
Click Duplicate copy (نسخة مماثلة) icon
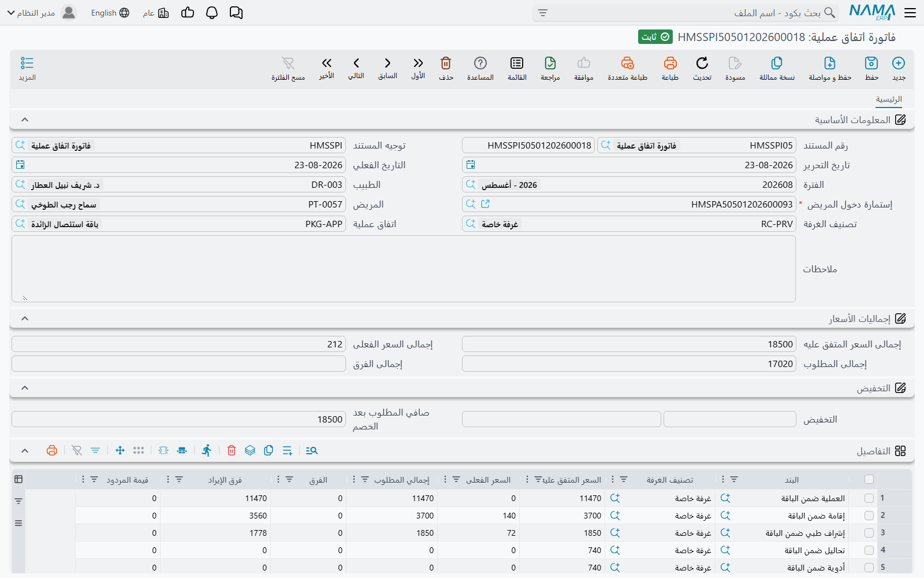(x=777, y=63)
